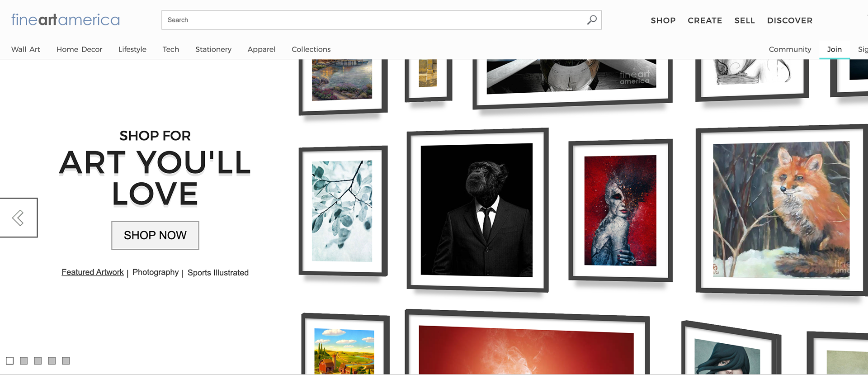
Task: Go to previous slide with left chevron
Action: [x=18, y=218]
